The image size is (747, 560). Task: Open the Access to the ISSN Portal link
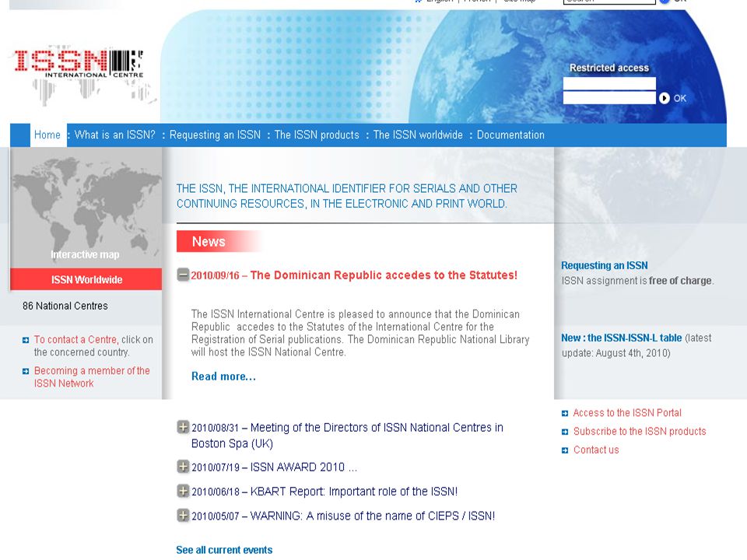pyautogui.click(x=627, y=413)
